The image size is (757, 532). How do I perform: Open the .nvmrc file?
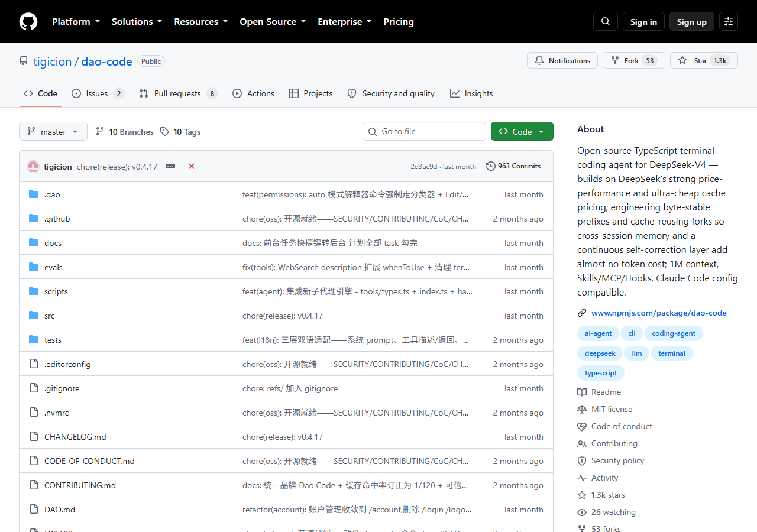coord(56,413)
